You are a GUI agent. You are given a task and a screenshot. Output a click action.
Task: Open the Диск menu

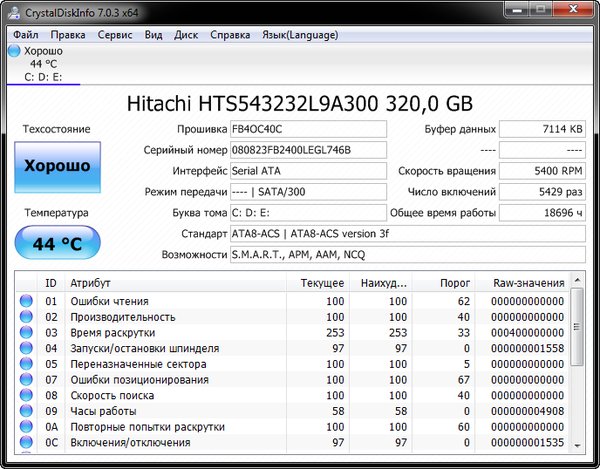point(186,35)
